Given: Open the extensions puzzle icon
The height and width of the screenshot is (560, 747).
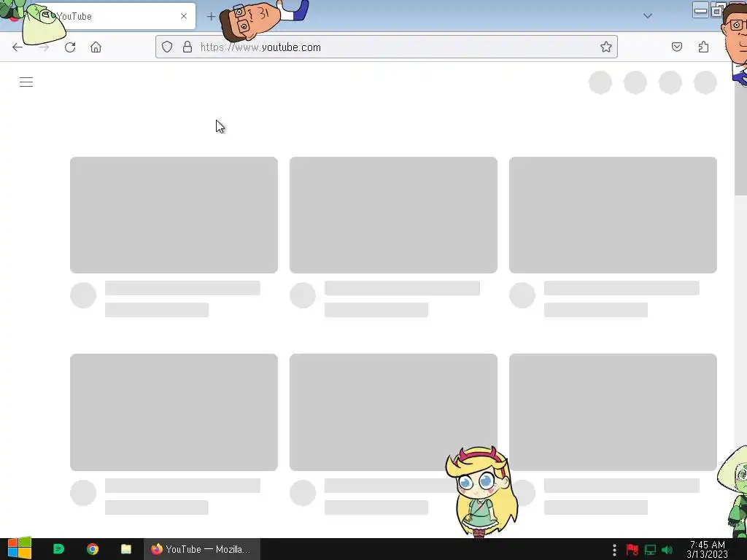Looking at the screenshot, I should tap(703, 47).
